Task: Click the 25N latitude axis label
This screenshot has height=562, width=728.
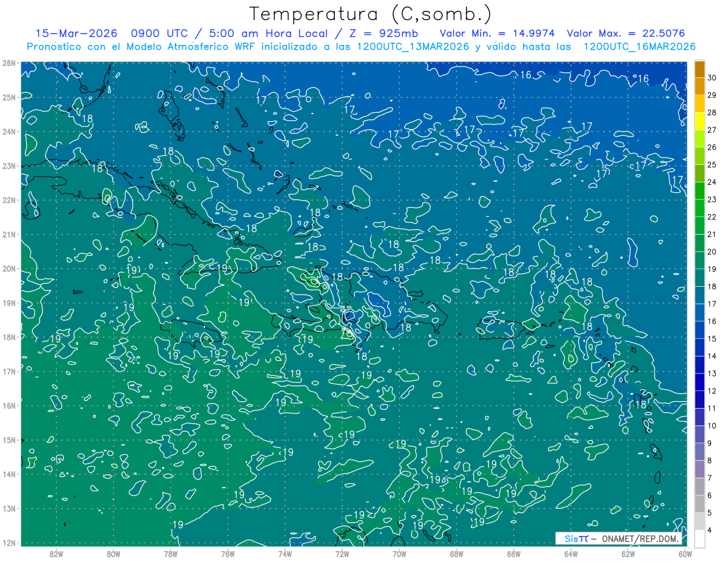Action: (8, 97)
